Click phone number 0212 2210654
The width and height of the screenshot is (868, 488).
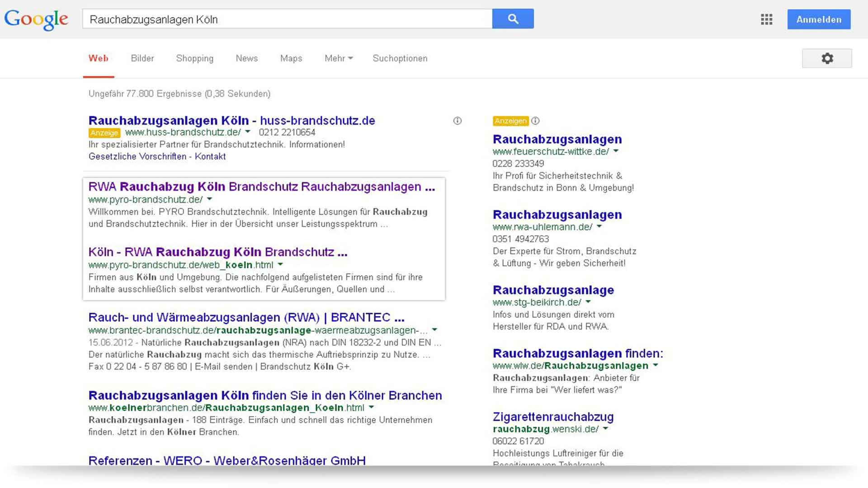pyautogui.click(x=287, y=132)
